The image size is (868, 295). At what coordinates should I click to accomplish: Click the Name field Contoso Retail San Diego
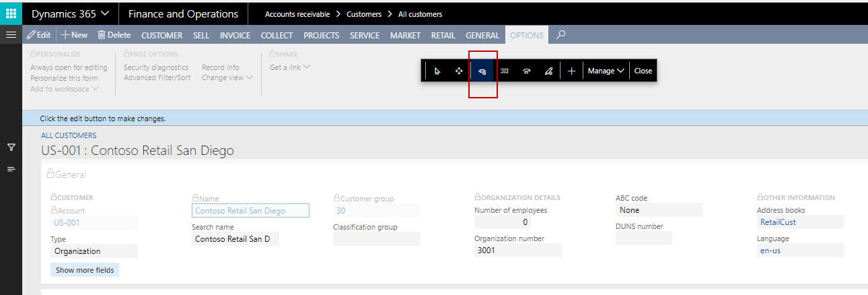(x=250, y=211)
